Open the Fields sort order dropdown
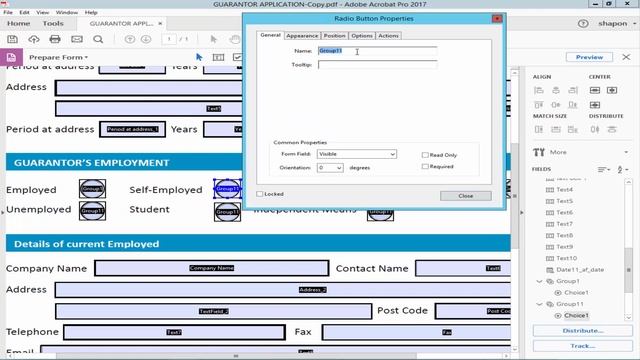 pos(604,169)
